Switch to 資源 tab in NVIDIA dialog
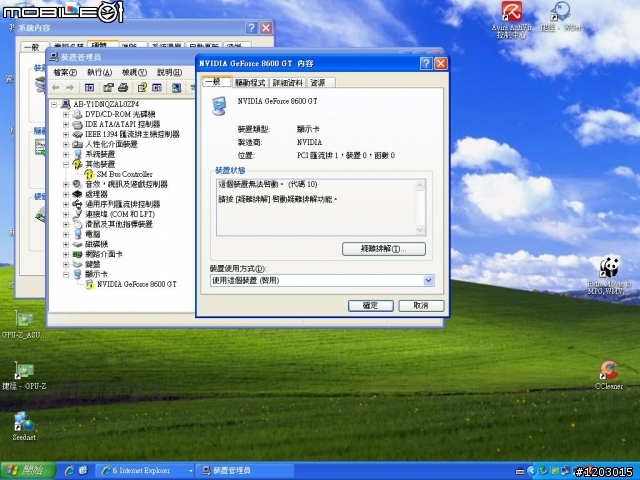Image resolution: width=640 pixels, height=480 pixels. pos(321,83)
